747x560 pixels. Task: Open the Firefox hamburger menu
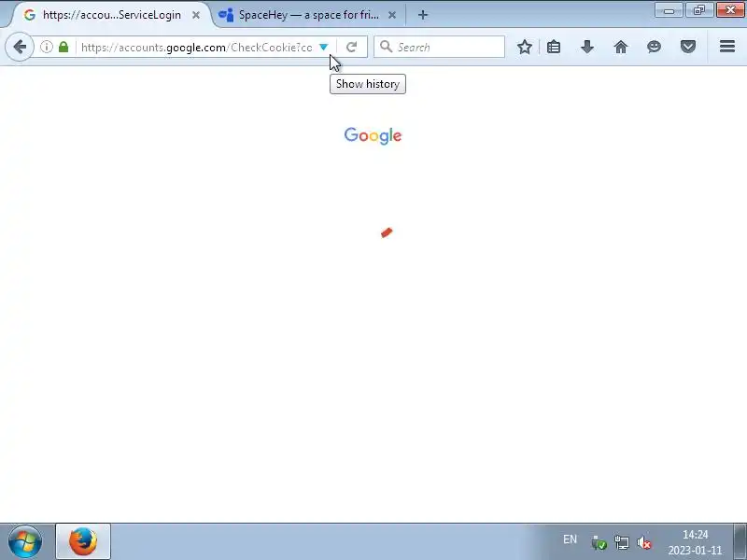(727, 46)
